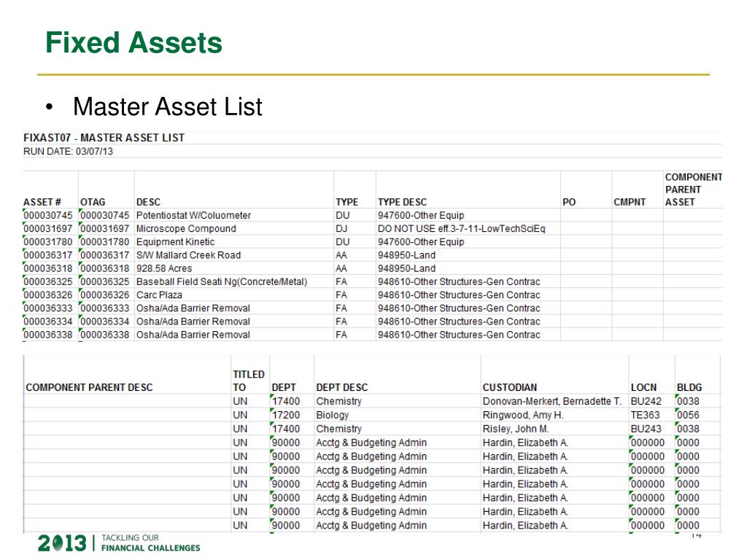747x560 pixels.
Task: Select the BLDG column header
Action: [689, 388]
